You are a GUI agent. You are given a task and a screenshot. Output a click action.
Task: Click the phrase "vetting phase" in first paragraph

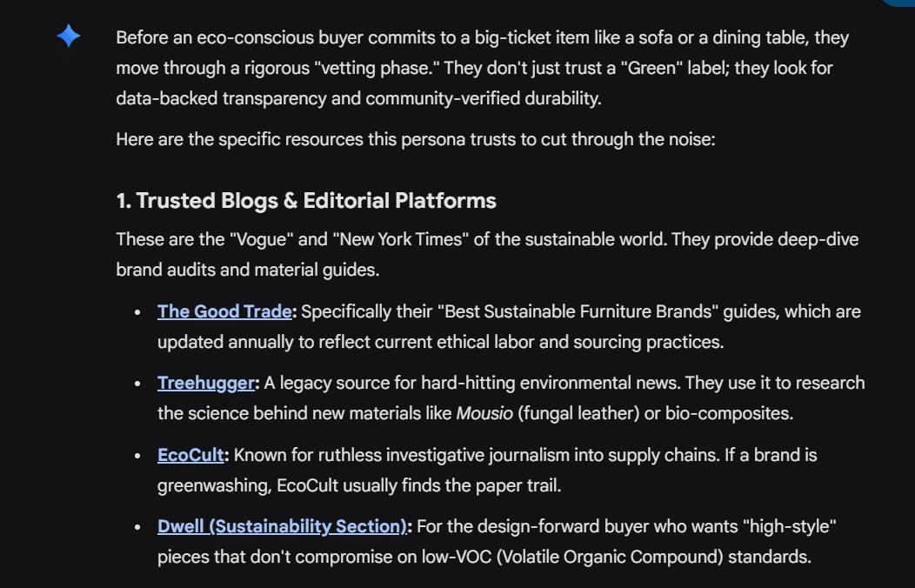point(373,68)
